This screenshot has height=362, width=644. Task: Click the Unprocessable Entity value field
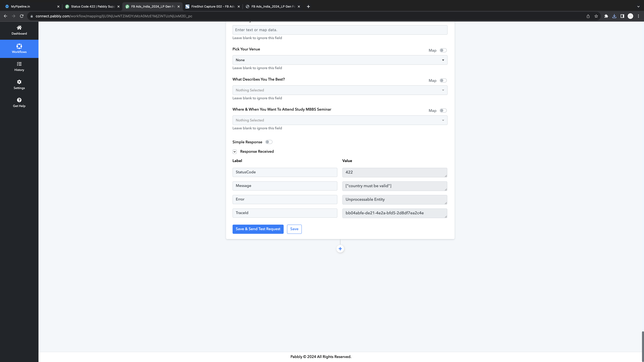pos(394,199)
